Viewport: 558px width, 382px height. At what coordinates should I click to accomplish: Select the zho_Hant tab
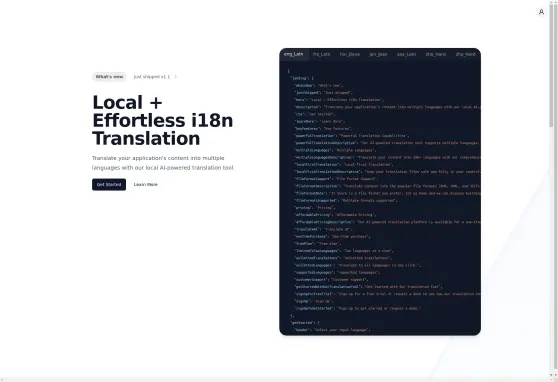click(x=465, y=54)
